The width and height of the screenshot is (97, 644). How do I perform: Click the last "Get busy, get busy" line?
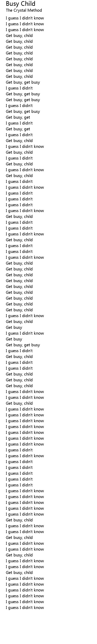click(x=23, y=345)
